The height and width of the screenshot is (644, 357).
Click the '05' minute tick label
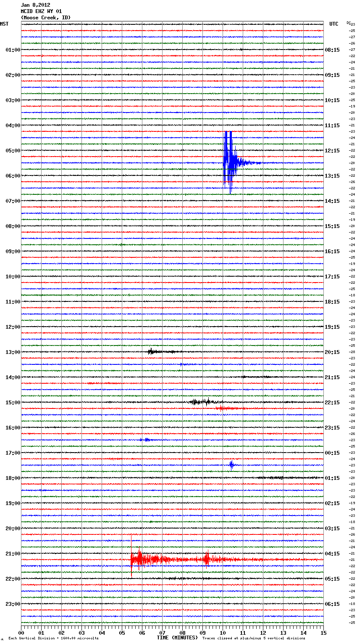[122, 633]
